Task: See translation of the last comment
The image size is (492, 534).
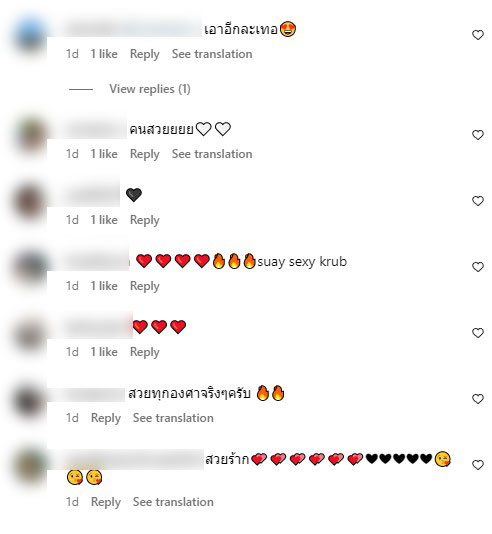Action: pos(173,502)
